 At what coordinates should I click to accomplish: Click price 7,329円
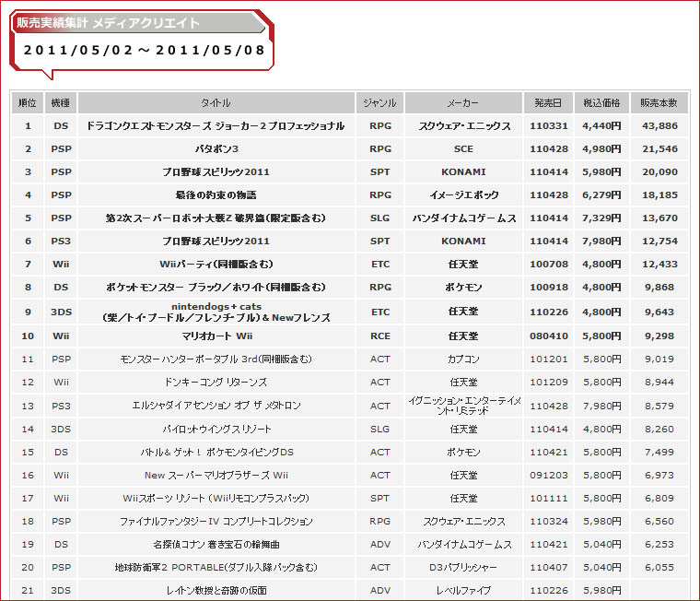point(601,218)
